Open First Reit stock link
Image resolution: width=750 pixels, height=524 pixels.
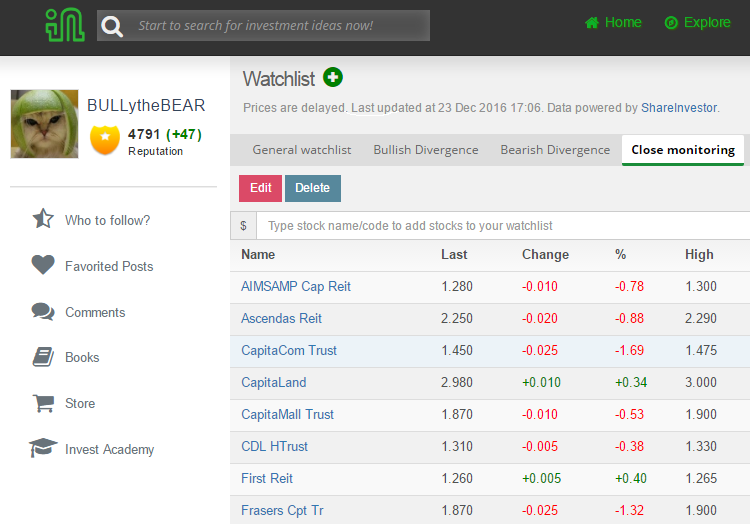click(x=267, y=479)
